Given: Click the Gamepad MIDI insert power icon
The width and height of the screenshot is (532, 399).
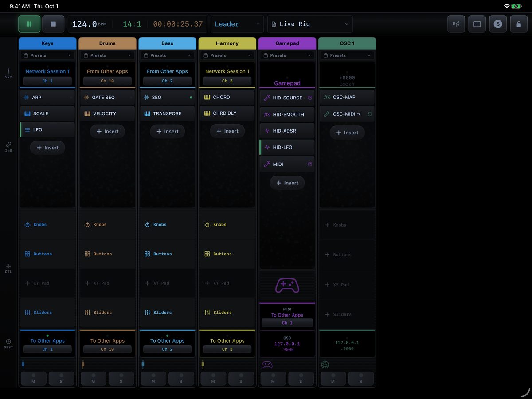Looking at the screenshot, I should tap(310, 164).
